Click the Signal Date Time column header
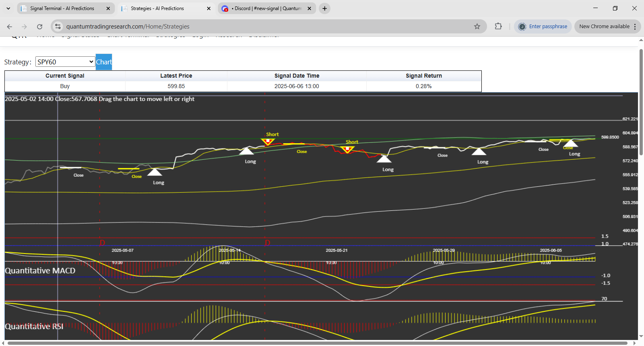Screen dimensions: 644x346 [x=297, y=76]
